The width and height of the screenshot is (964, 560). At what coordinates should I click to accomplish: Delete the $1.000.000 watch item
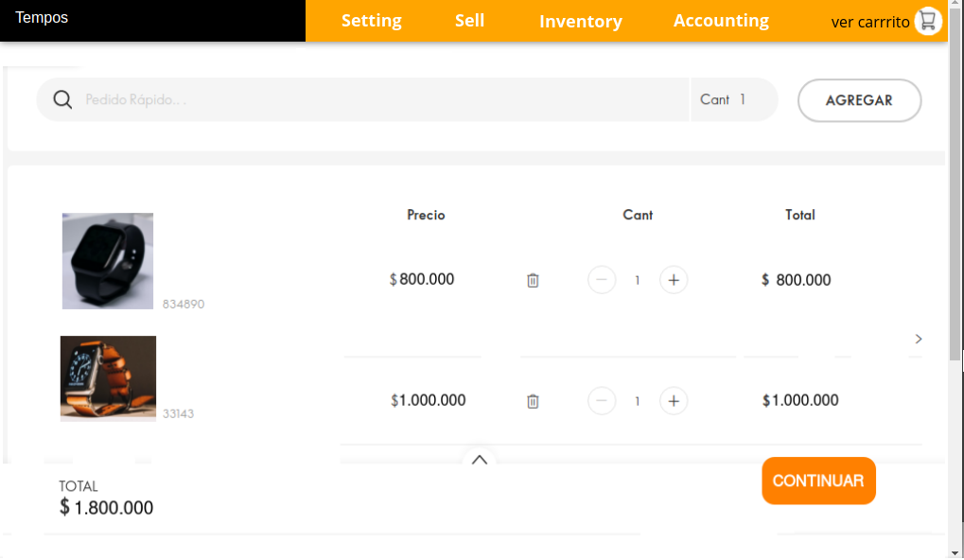click(x=533, y=401)
